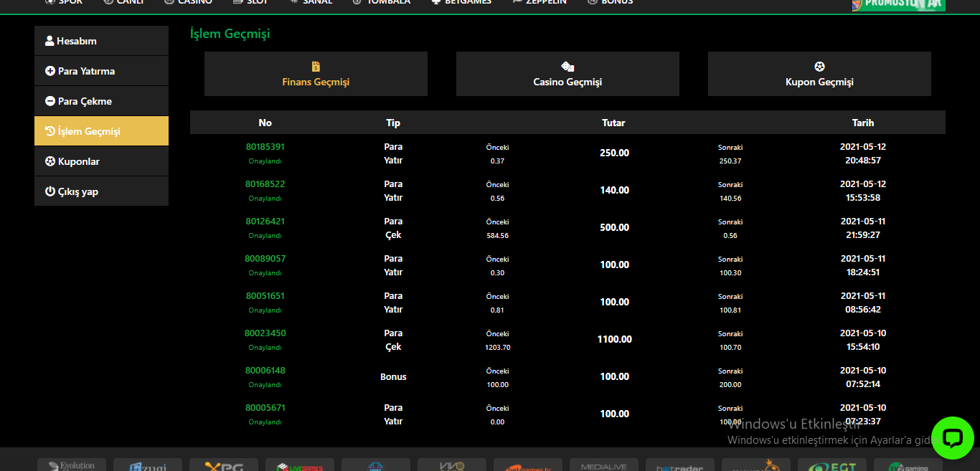Click the Tarih column header
This screenshot has height=471, width=980.
pos(862,123)
